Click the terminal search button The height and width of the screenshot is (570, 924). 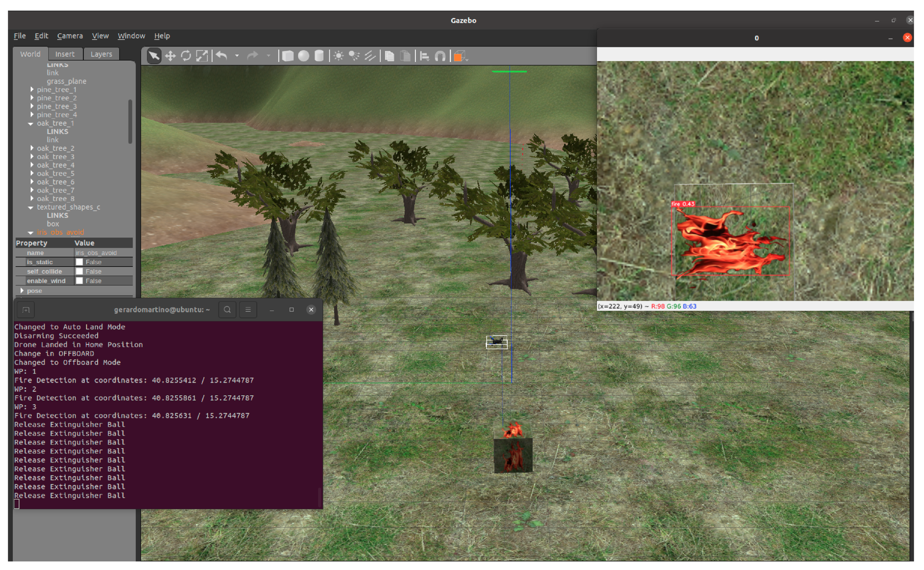coord(227,310)
